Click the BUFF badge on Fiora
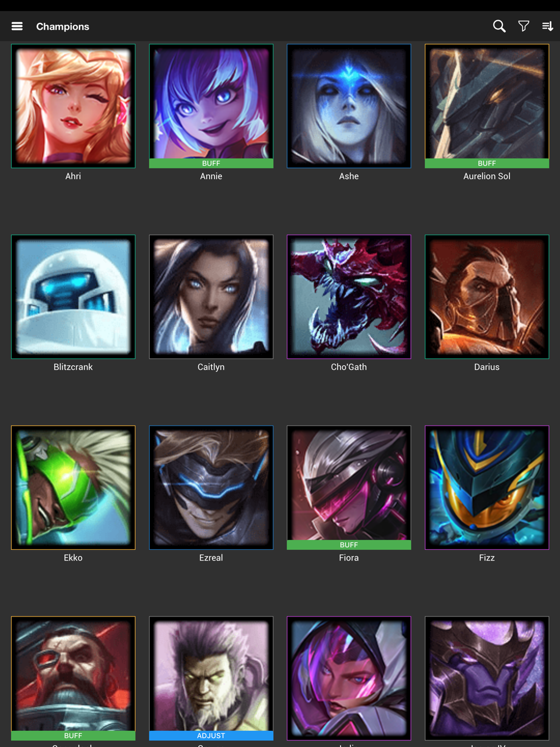This screenshot has width=560, height=747. (349, 545)
